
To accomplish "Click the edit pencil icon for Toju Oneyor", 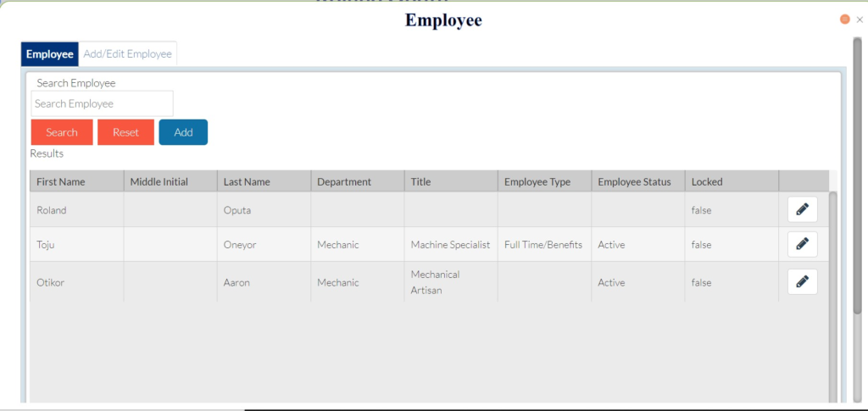I will coord(802,244).
